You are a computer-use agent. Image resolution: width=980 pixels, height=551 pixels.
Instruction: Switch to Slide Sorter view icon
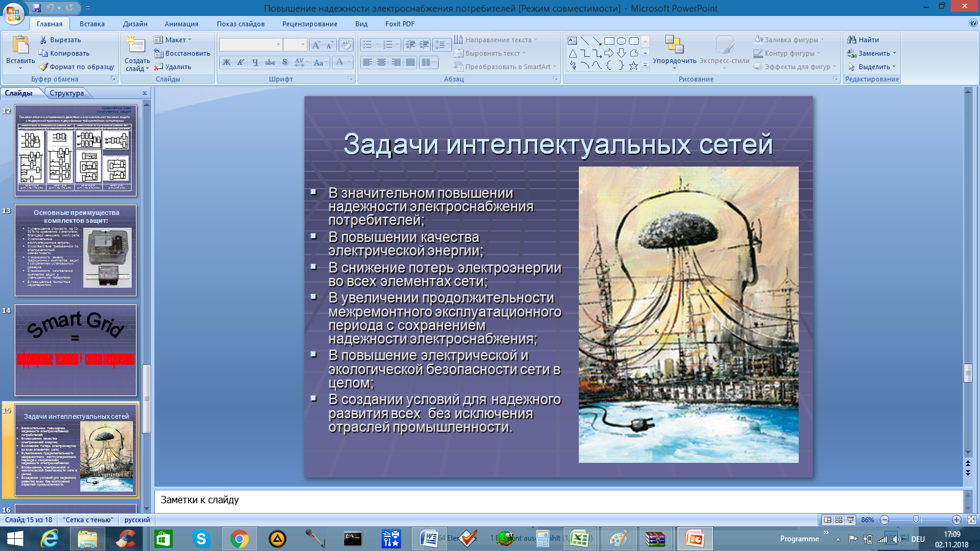click(x=839, y=520)
